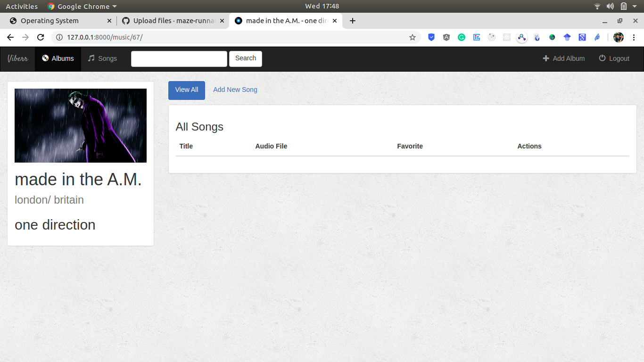Click the green earth globe extension icon
Image resolution: width=644 pixels, height=362 pixels.
coord(552,37)
